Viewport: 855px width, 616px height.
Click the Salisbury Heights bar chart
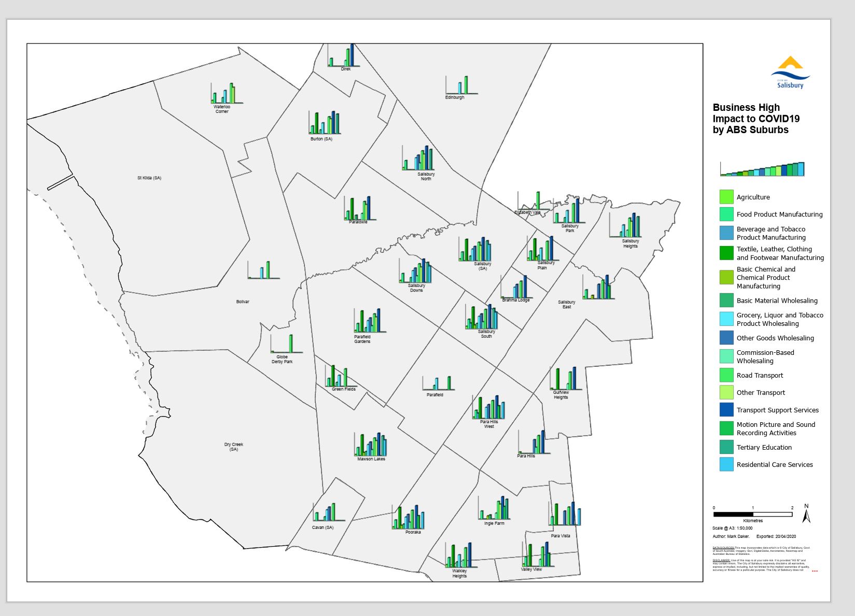pos(625,225)
